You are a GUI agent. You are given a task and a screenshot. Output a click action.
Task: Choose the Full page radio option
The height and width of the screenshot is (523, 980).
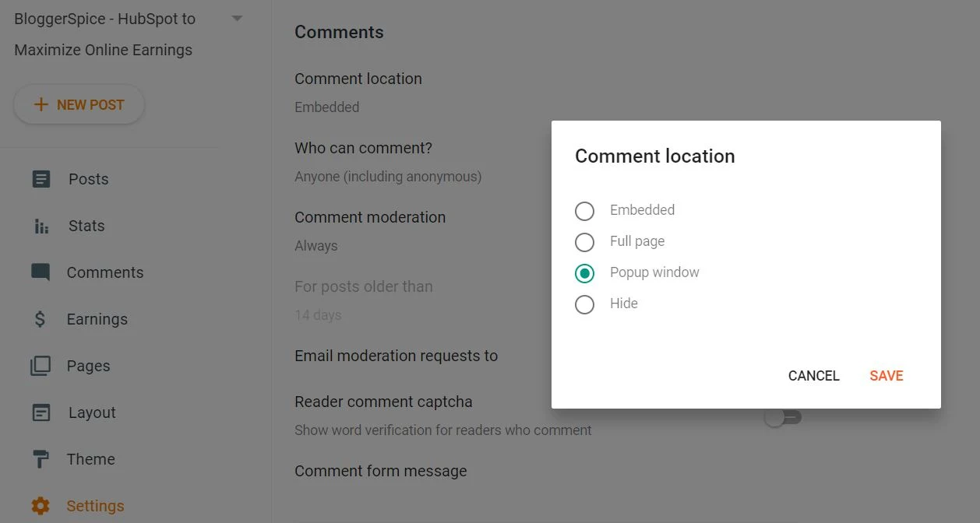[x=584, y=242]
